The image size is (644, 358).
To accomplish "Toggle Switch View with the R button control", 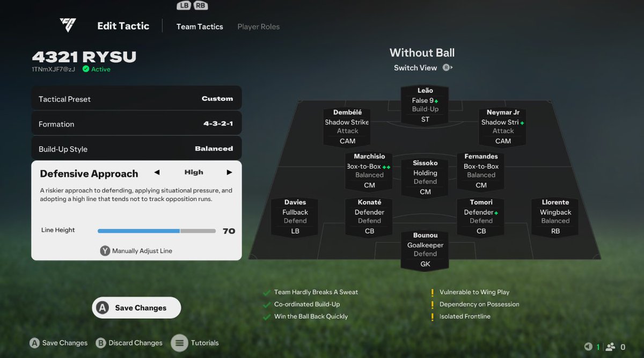I will [x=445, y=68].
